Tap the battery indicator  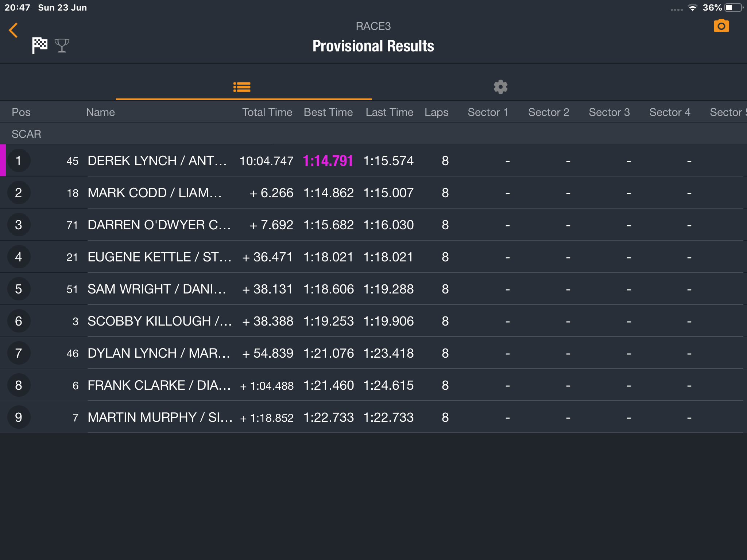pos(734,8)
